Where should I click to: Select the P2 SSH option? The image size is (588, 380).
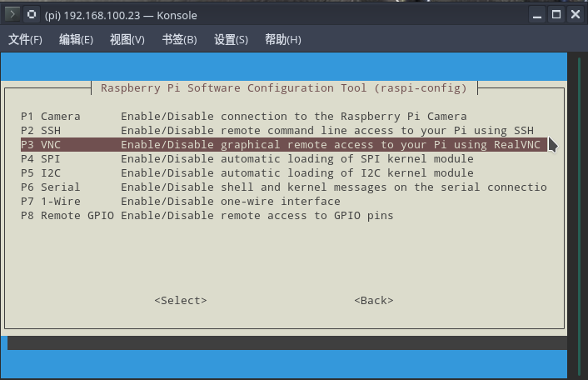[284, 131]
